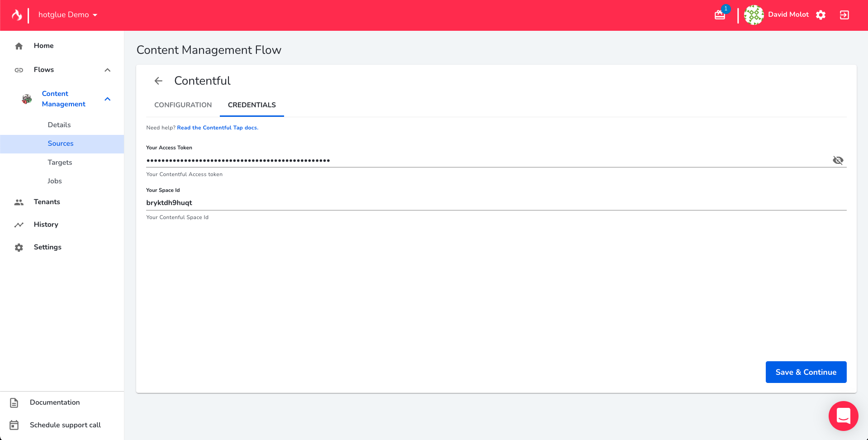Click 'Your Contenful Space Id' helper text
The image size is (868, 440).
[x=177, y=217]
